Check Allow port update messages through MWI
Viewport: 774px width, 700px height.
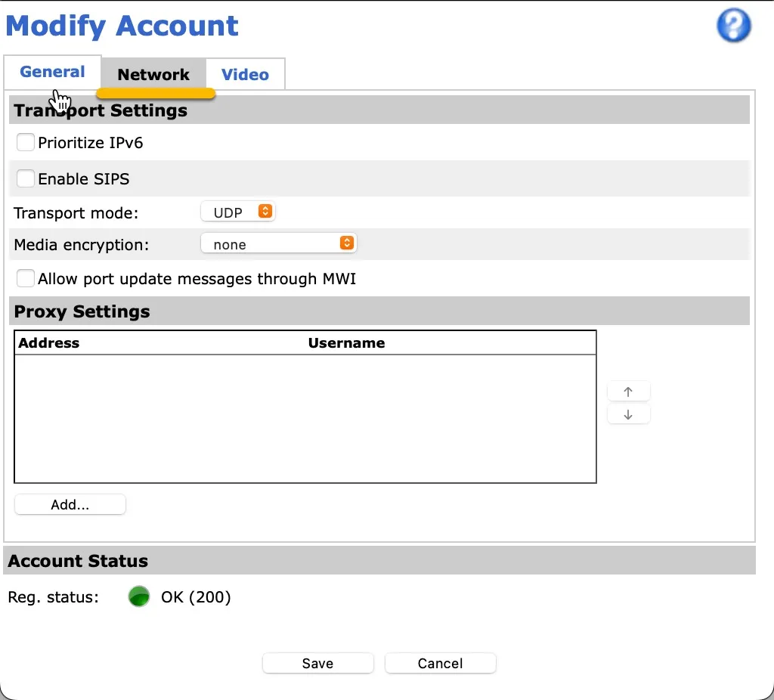[25, 278]
